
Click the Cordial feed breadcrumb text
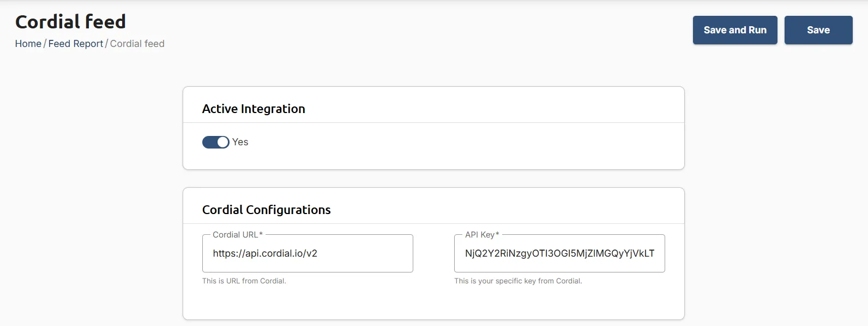pos(137,44)
